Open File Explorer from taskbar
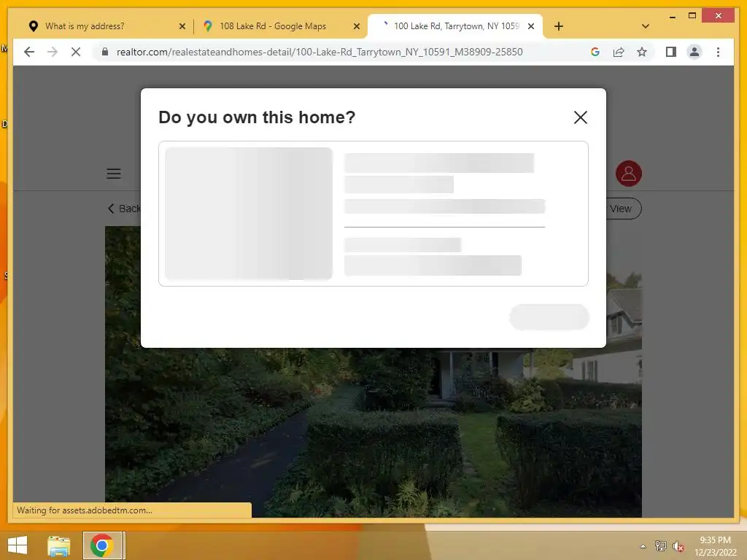Screen dimensions: 747x560 coord(59,545)
